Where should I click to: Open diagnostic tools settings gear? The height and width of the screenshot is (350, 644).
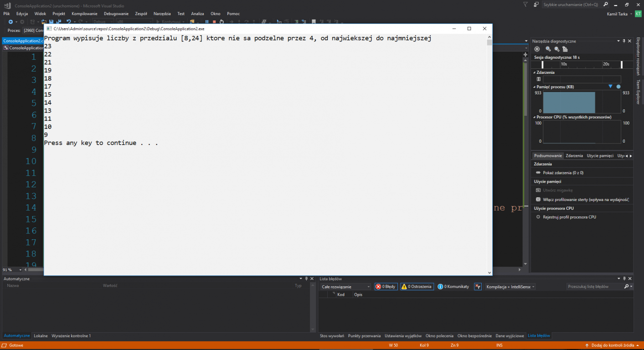coord(537,49)
